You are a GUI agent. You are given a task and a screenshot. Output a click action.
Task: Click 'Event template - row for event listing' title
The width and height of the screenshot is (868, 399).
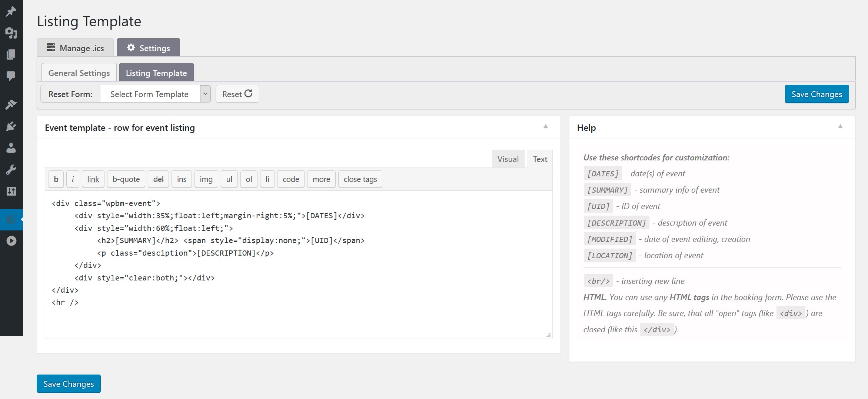coord(120,128)
